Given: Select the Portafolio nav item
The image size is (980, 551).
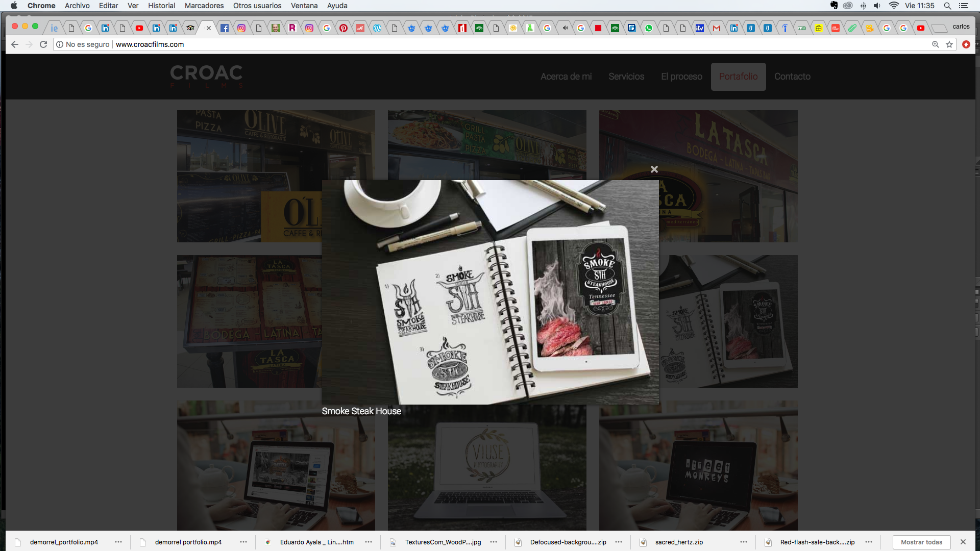Looking at the screenshot, I should click(x=738, y=77).
